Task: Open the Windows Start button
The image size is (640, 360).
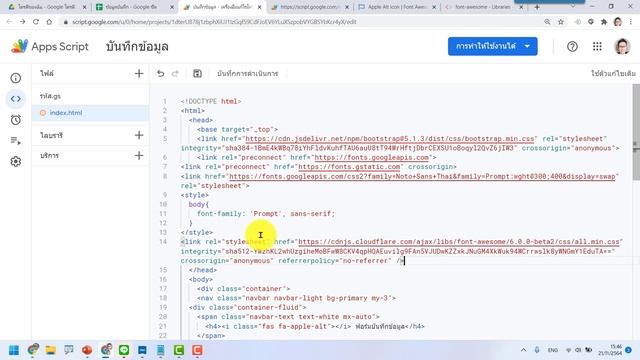Action: [x=13, y=350]
